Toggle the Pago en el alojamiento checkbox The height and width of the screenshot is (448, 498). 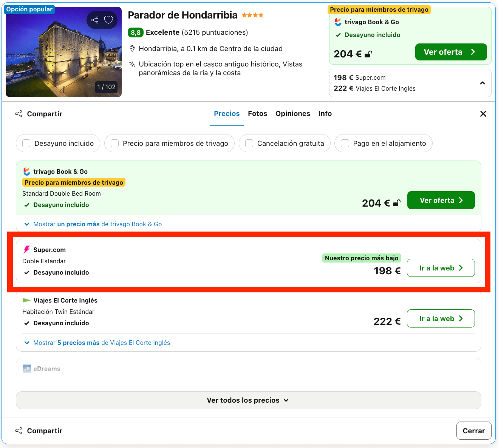pos(345,144)
